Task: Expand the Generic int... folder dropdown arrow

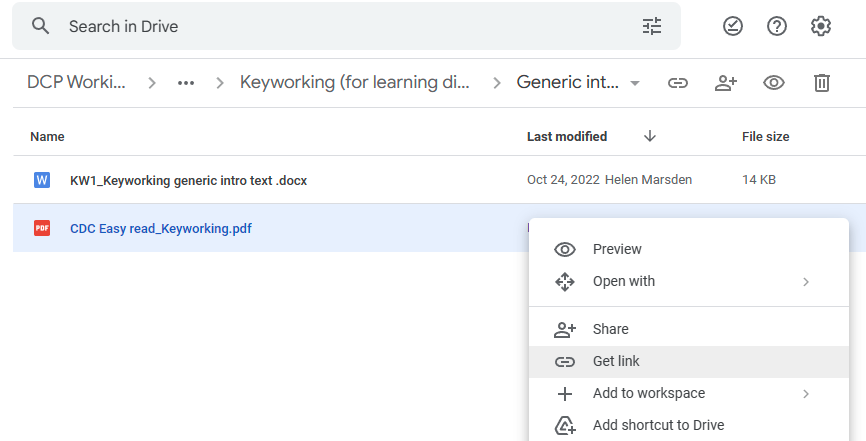Action: coord(635,83)
